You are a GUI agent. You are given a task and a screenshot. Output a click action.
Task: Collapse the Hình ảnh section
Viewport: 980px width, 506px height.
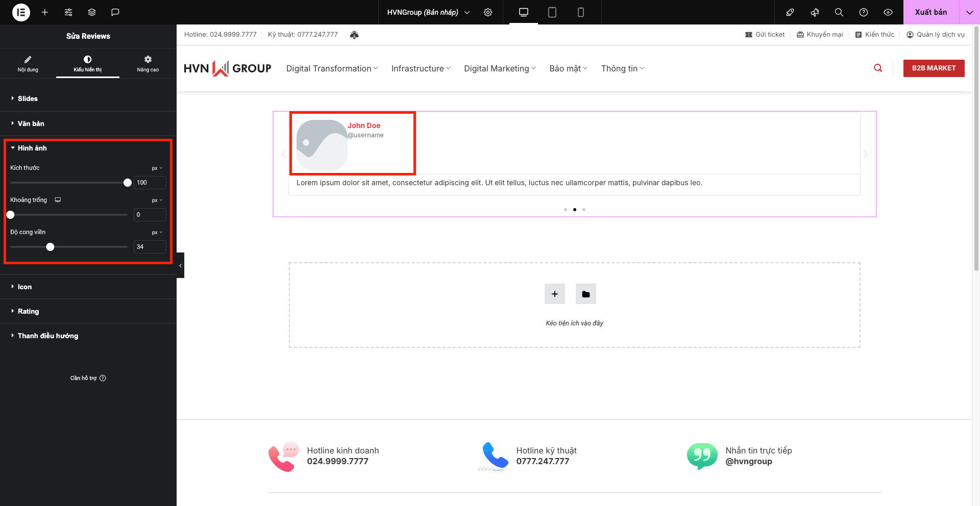(x=32, y=148)
